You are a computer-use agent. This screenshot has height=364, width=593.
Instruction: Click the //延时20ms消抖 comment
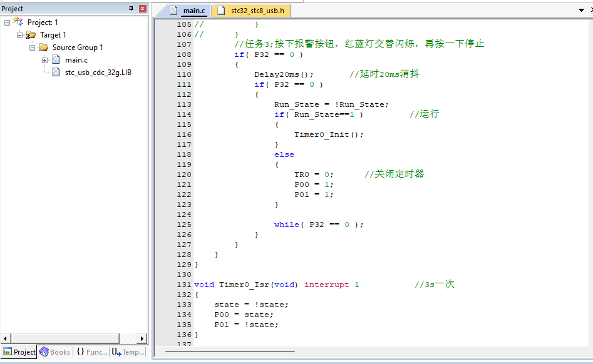(384, 74)
